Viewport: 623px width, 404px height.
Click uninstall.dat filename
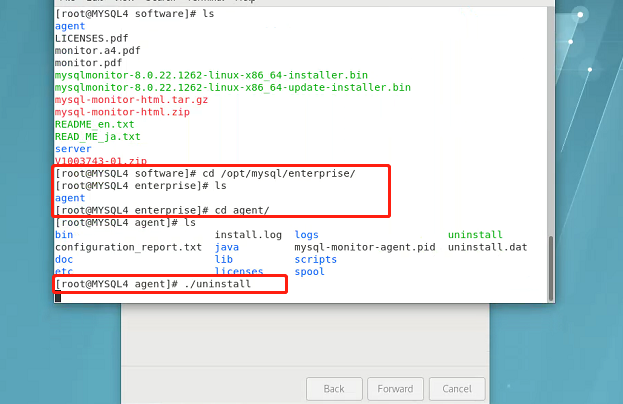click(x=488, y=247)
